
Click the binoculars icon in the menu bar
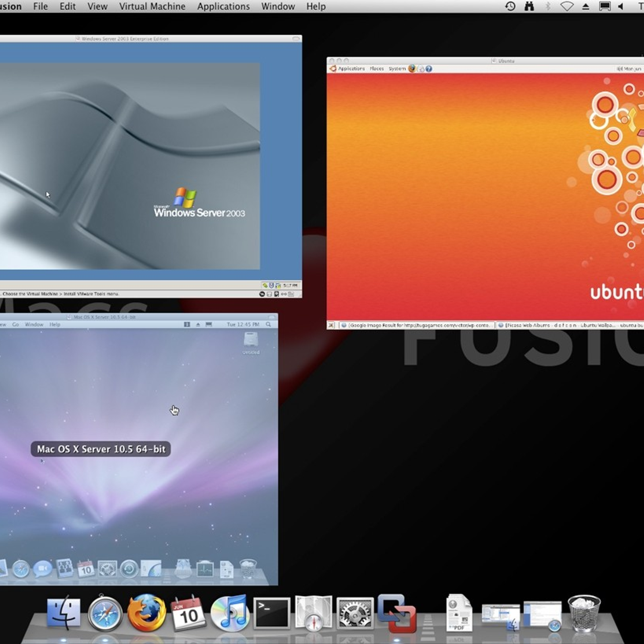pos(529,6)
